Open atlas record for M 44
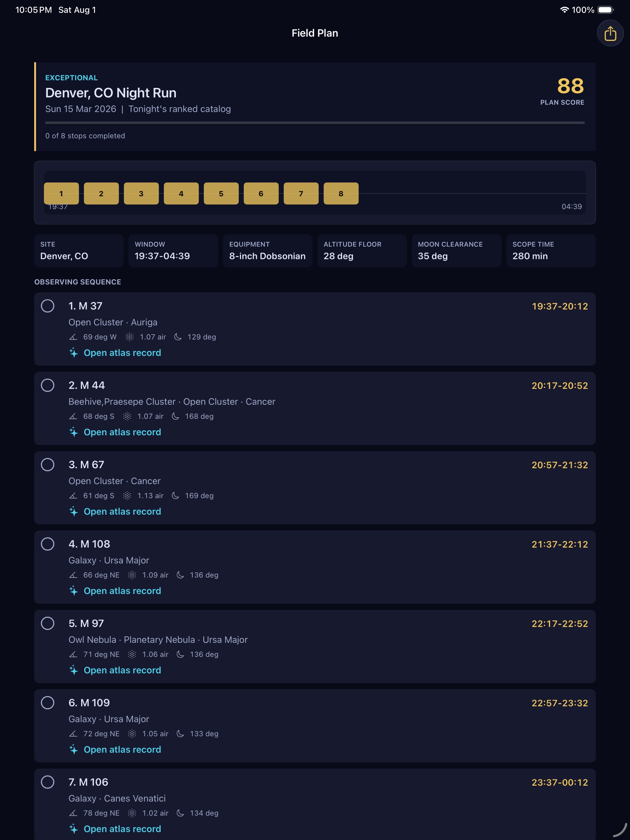Screen dimensions: 630x840 click(x=115, y=432)
